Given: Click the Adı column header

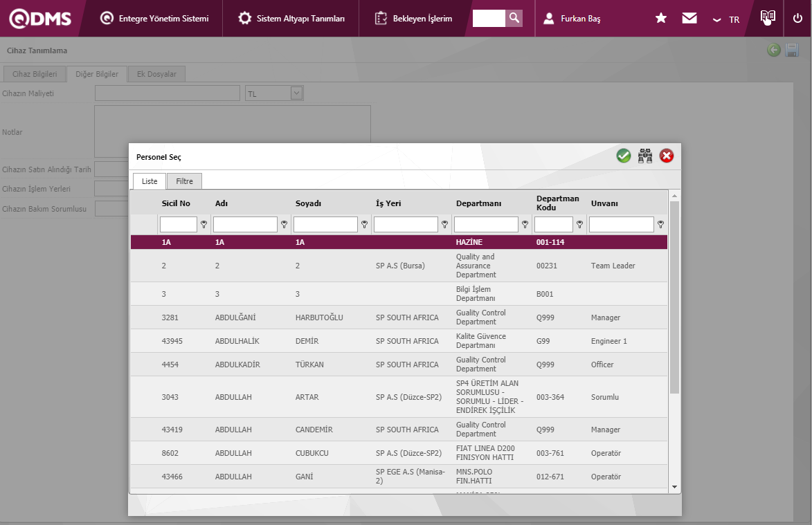Looking at the screenshot, I should [222, 203].
